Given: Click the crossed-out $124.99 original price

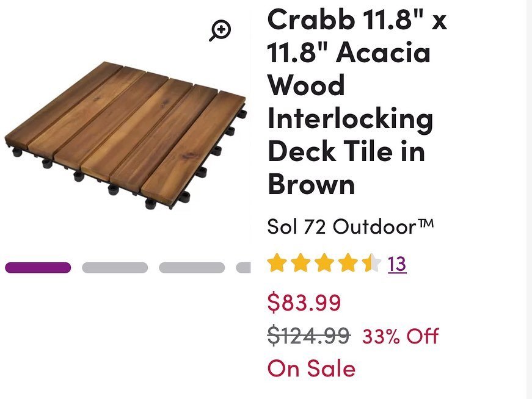Looking at the screenshot, I should [x=309, y=335].
